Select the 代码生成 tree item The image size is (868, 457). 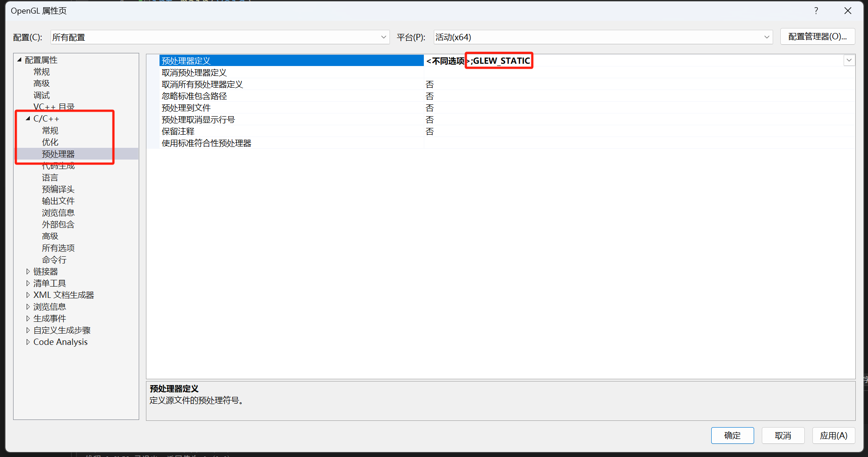click(58, 165)
